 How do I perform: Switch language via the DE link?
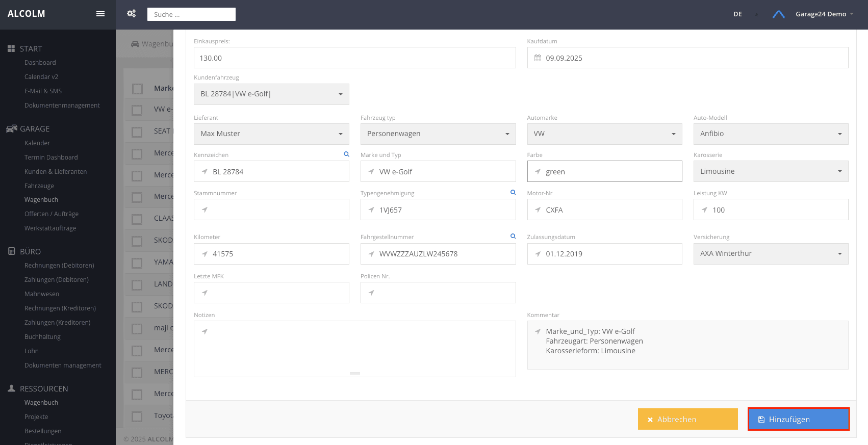coord(737,14)
